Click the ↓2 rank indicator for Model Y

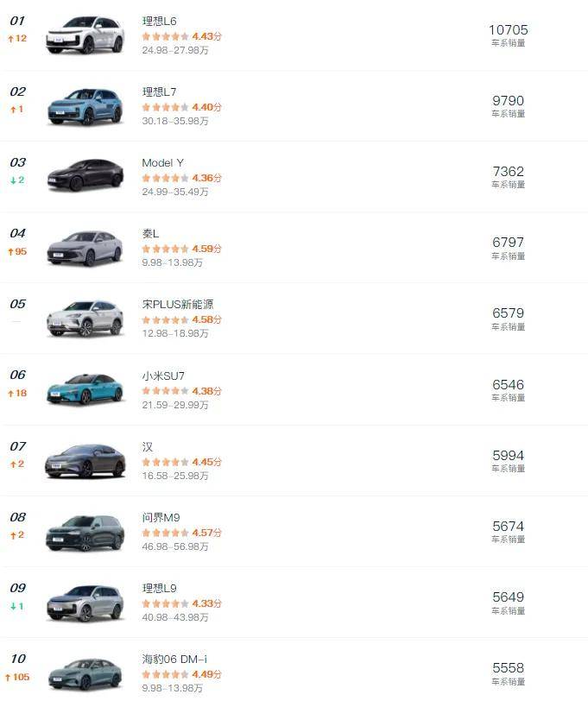point(17,181)
